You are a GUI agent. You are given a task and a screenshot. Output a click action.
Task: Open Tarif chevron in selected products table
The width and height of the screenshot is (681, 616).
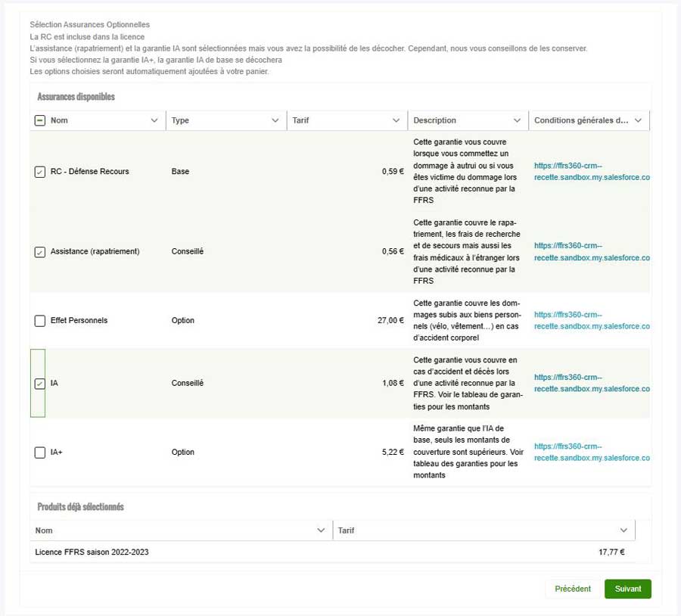click(x=623, y=530)
